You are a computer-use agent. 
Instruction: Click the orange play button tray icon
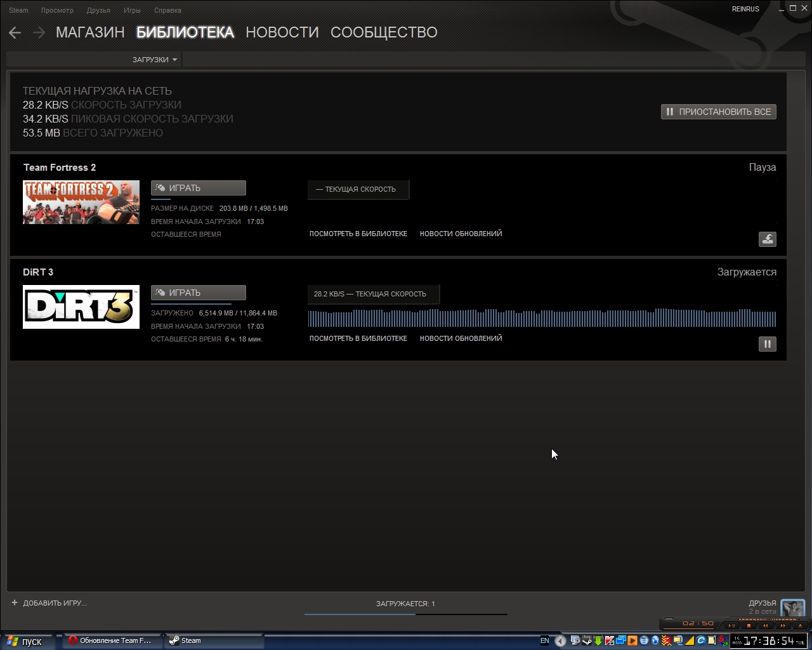pyautogui.click(x=632, y=640)
